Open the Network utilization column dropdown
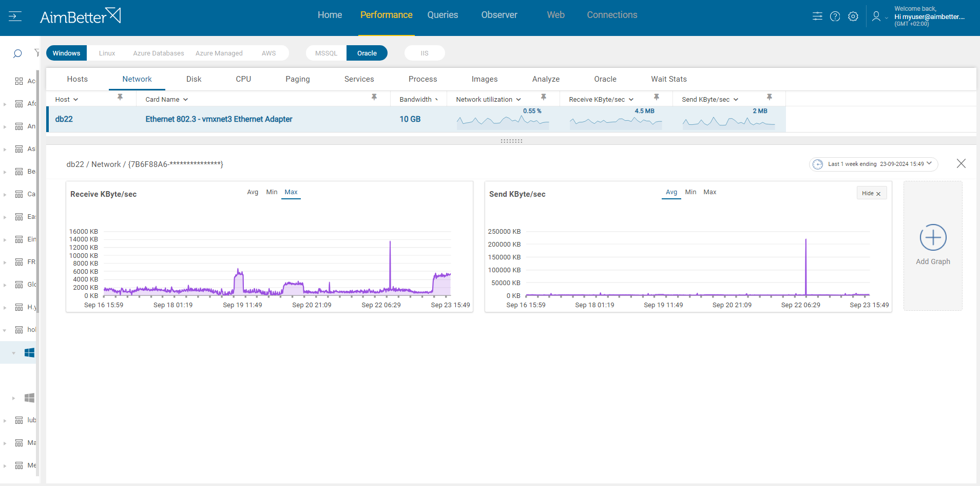The width and height of the screenshot is (980, 486). point(518,100)
